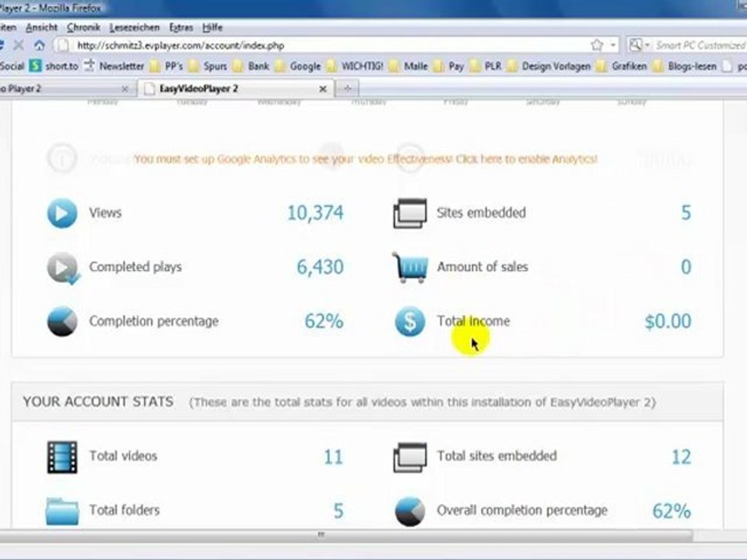747x560 pixels.
Task: Click the Completion percentage 62% value
Action: (x=324, y=321)
